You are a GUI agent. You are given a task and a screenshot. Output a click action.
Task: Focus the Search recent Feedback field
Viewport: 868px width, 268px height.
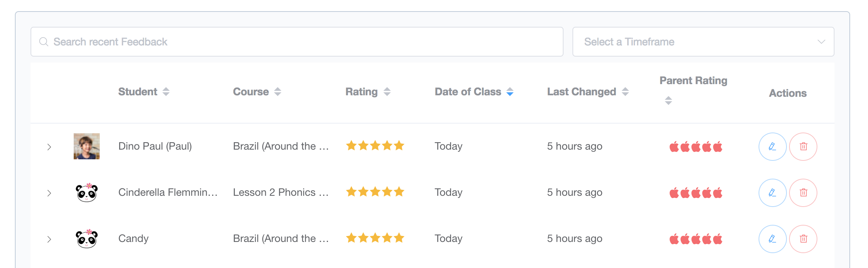click(297, 42)
